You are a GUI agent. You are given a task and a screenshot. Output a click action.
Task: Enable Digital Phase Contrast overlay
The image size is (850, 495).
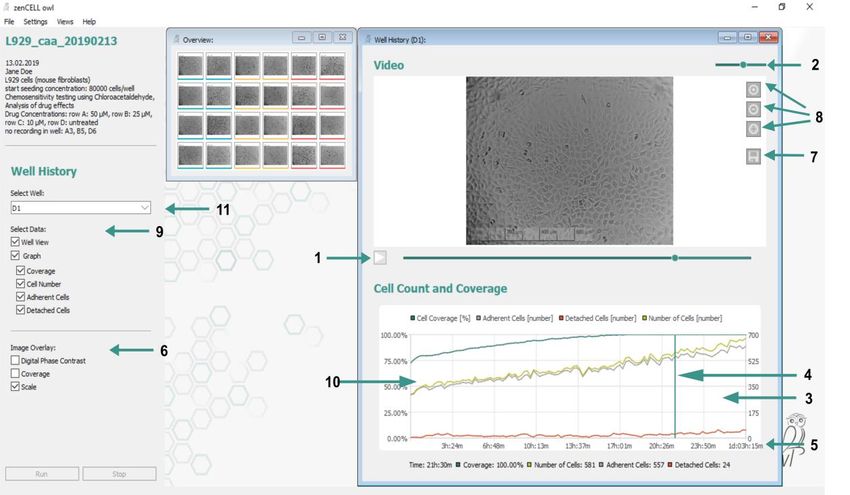point(15,360)
